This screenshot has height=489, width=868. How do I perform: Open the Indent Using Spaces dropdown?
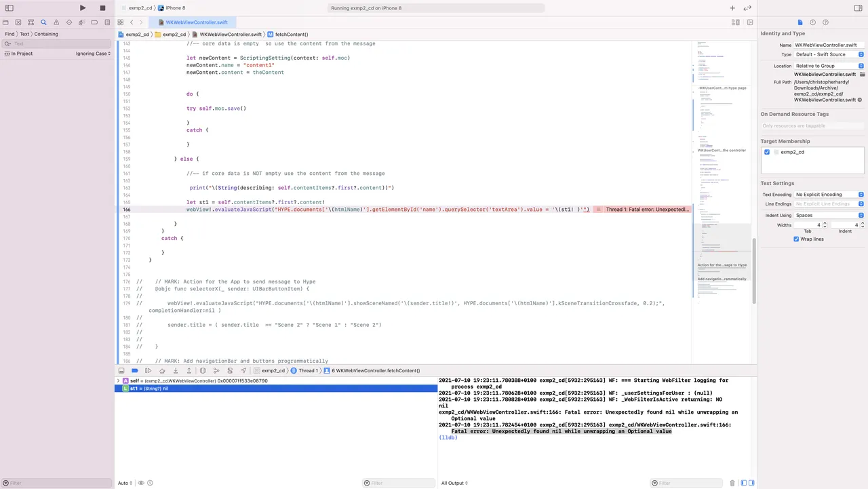point(829,215)
